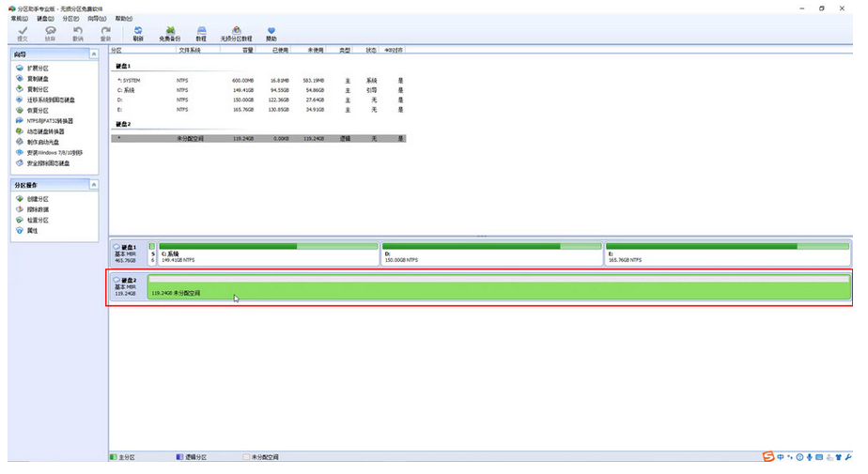Collapse the 向导 panel with its arrow
The height and width of the screenshot is (474, 868).
pyautogui.click(x=93, y=55)
